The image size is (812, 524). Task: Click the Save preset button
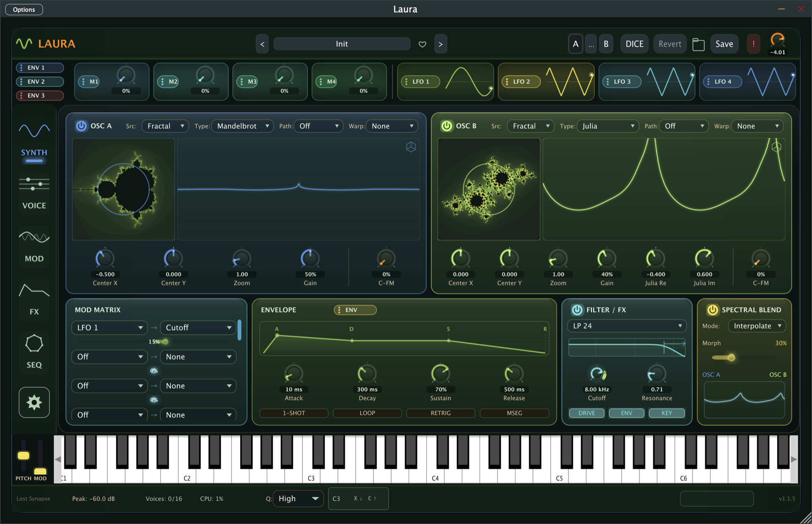tap(724, 44)
